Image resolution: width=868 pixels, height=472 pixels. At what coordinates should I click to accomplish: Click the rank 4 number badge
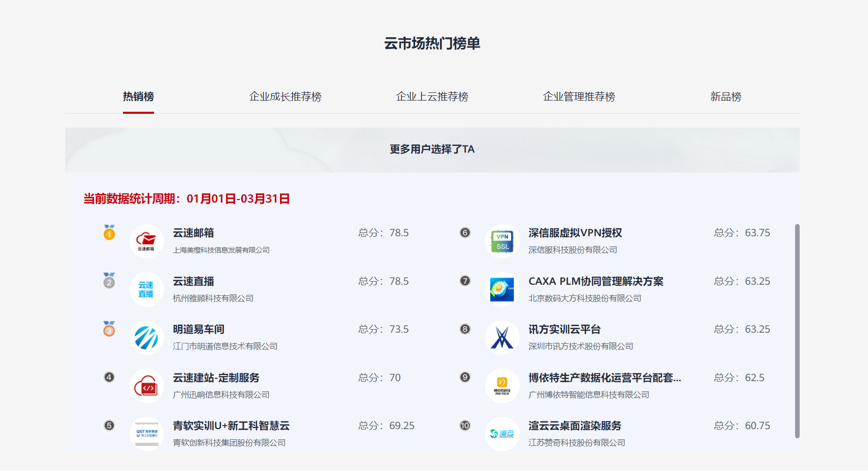[x=109, y=377]
